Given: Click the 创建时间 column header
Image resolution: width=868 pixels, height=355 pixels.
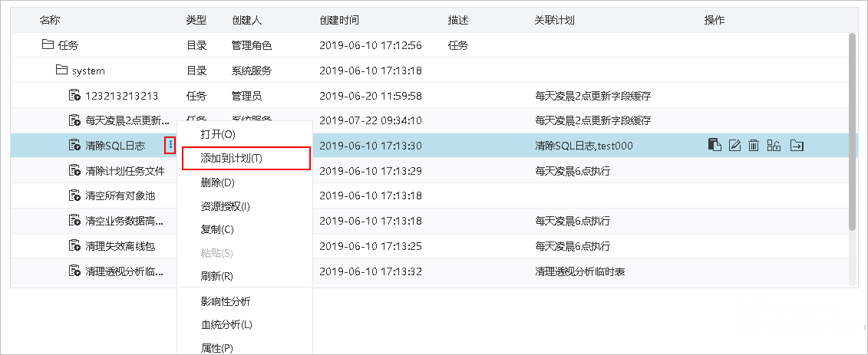Looking at the screenshot, I should 338,20.
